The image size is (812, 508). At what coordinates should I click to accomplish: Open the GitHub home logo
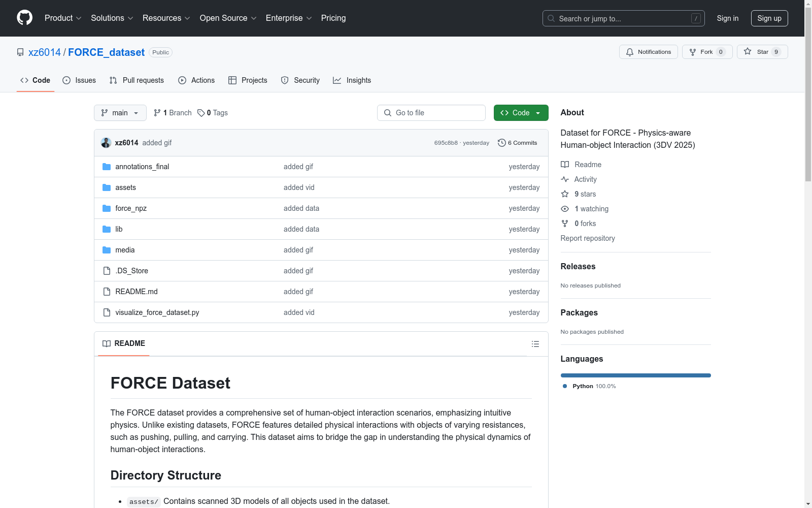24,18
